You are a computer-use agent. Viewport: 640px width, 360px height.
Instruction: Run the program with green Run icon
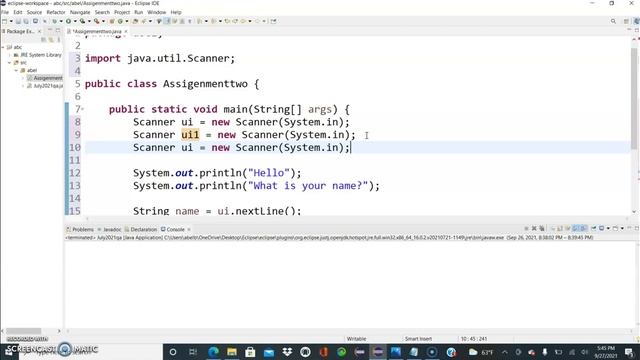point(68,21)
